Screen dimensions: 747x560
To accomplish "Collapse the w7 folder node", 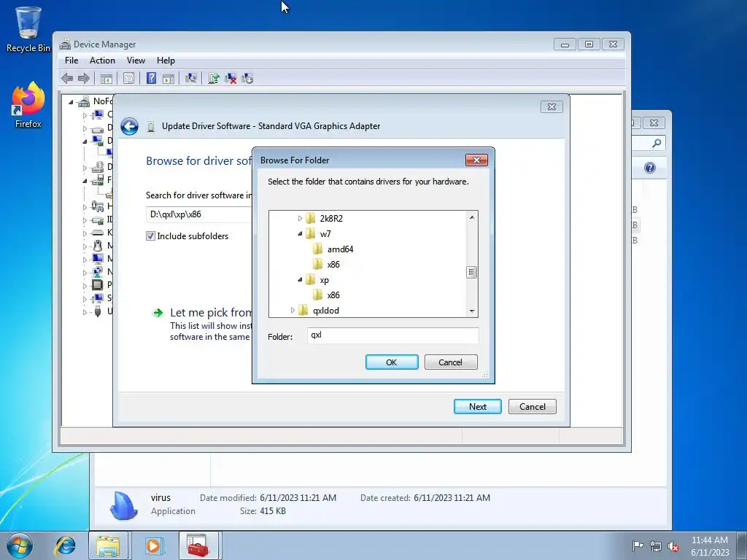I will point(300,234).
